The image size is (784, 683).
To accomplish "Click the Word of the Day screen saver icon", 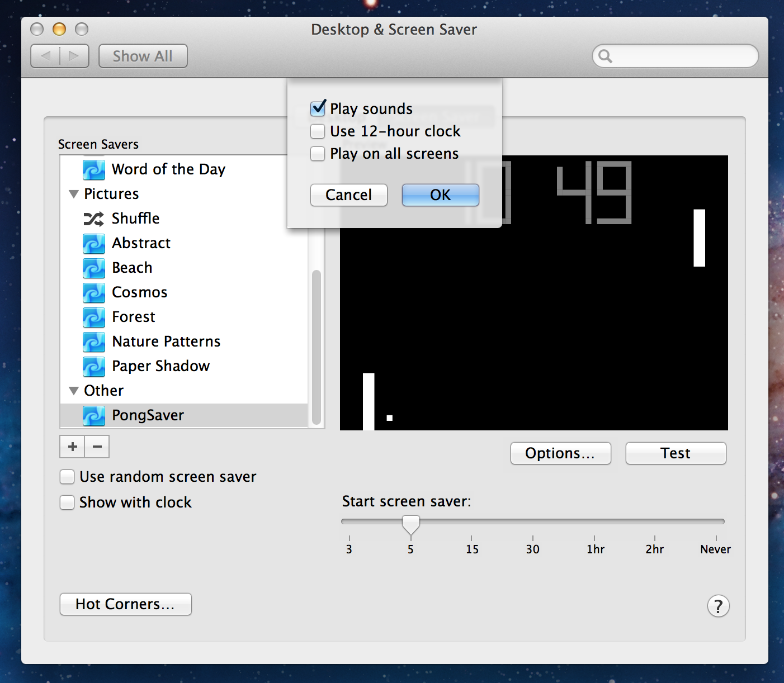I will [94, 169].
